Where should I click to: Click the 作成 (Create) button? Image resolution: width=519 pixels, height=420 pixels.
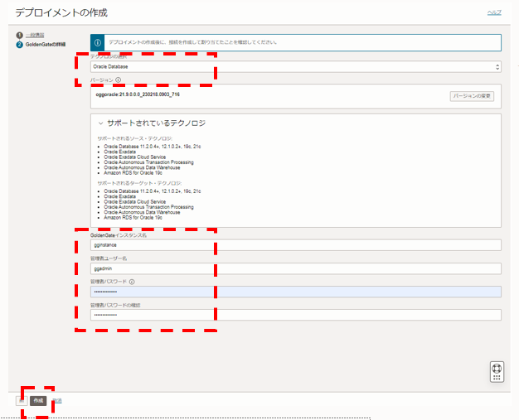[38, 400]
